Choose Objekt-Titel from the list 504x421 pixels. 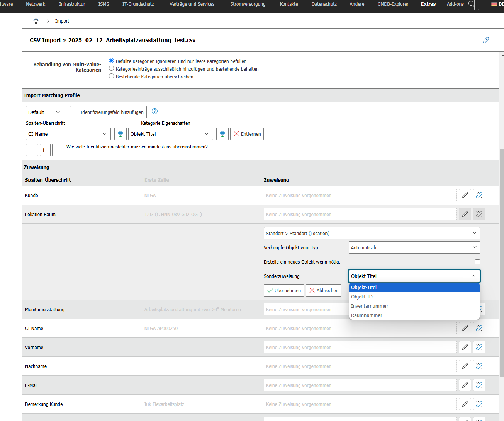click(x=414, y=287)
